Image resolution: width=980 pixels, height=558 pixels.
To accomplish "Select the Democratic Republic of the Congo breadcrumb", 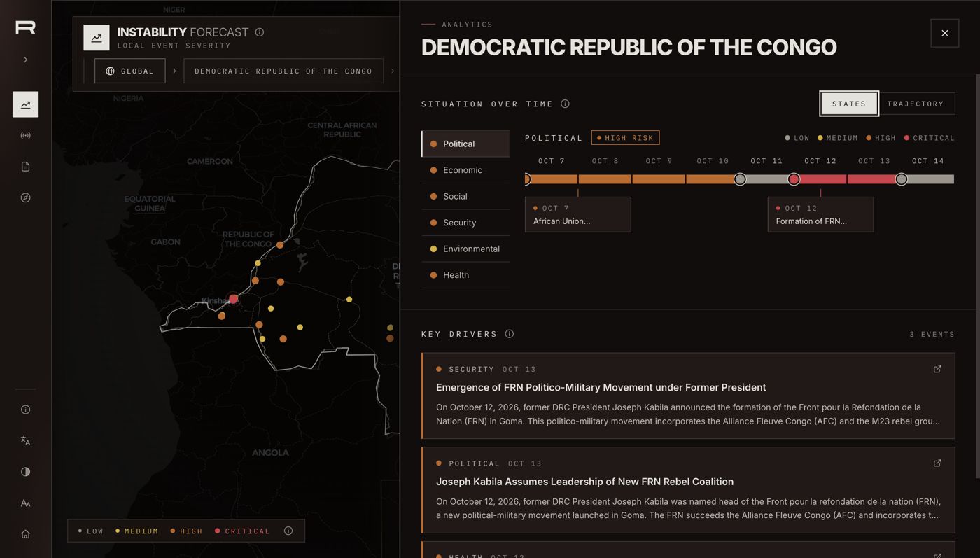I will (283, 71).
